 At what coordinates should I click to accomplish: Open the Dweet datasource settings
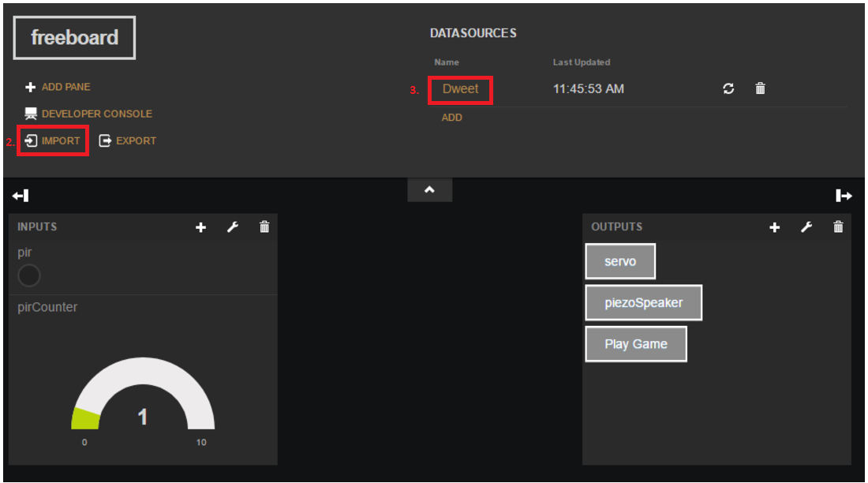(x=460, y=89)
